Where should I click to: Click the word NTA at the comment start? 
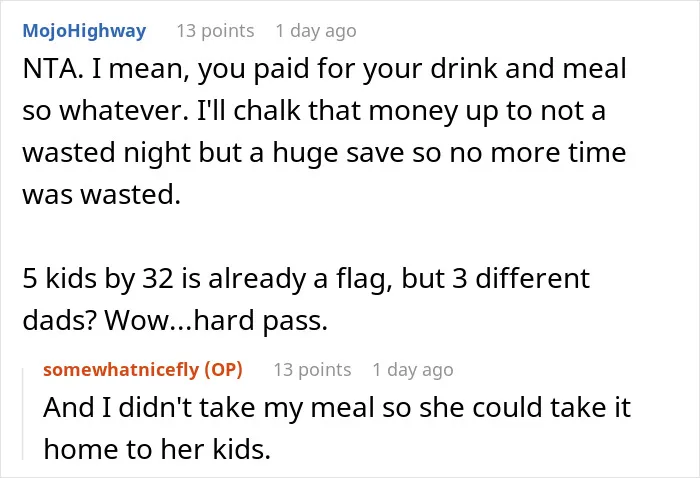pyautogui.click(x=50, y=69)
